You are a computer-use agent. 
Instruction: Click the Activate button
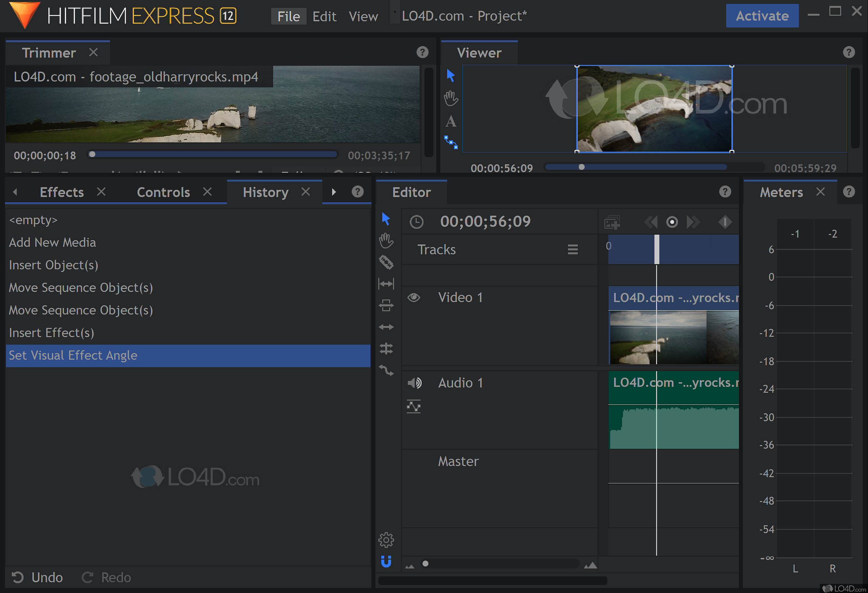point(762,16)
